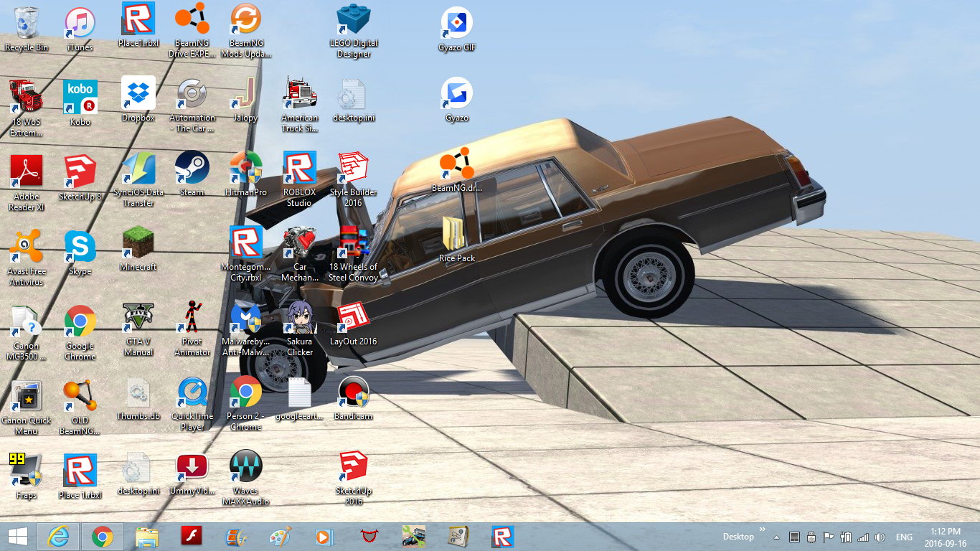Open File Explorer from the taskbar
Screen dimensions: 980x551
coord(147,537)
